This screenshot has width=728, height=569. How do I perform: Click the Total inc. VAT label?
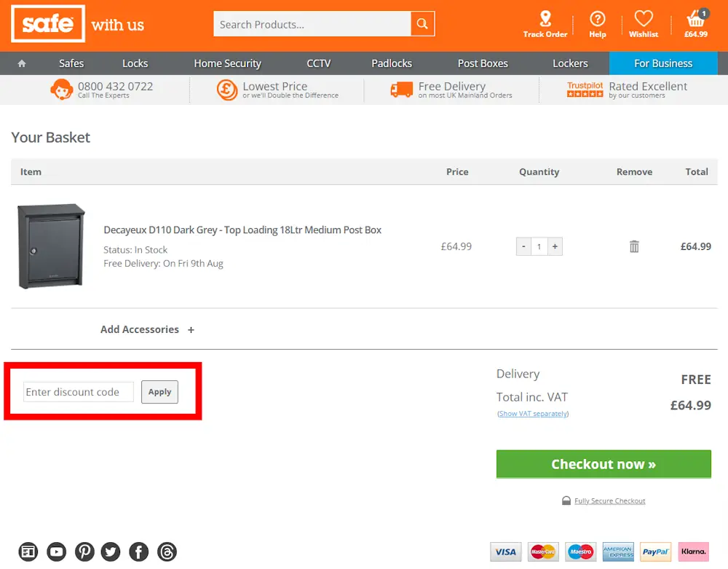(x=531, y=397)
